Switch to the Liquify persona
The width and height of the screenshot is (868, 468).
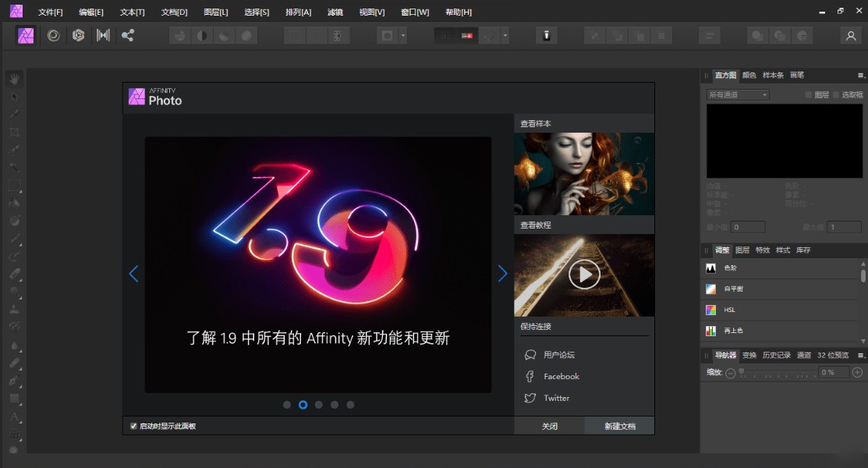54,35
